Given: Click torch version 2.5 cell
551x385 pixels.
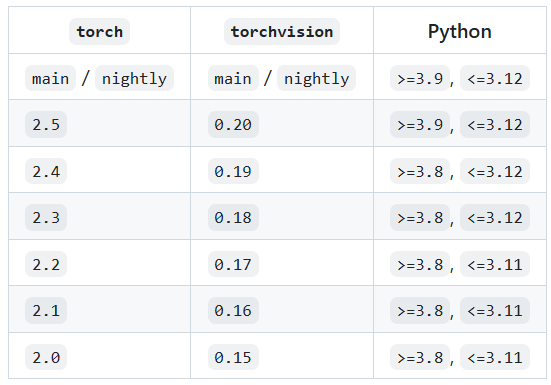Looking at the screenshot, I should (x=46, y=124).
